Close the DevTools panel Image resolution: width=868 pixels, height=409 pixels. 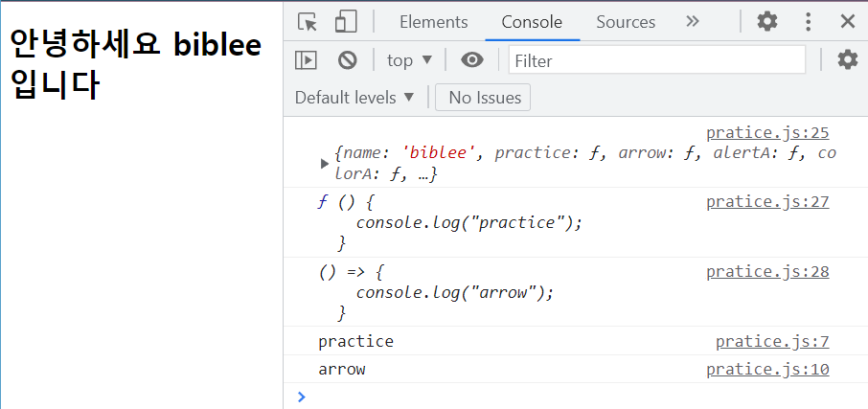[848, 22]
